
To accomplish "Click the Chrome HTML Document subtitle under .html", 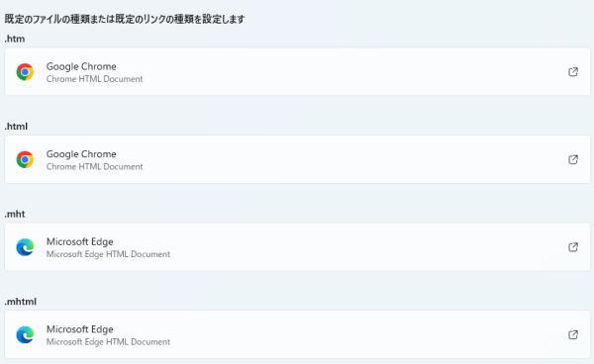I will pos(95,167).
